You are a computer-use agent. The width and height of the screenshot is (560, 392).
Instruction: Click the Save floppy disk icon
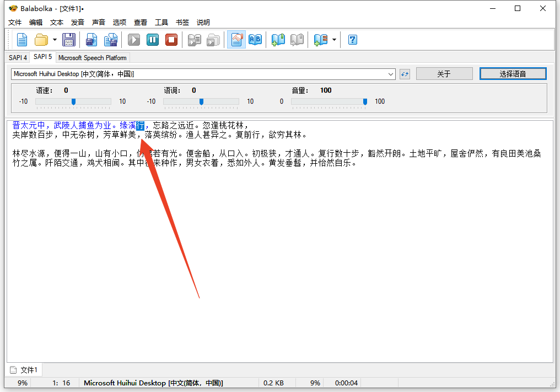(68, 40)
